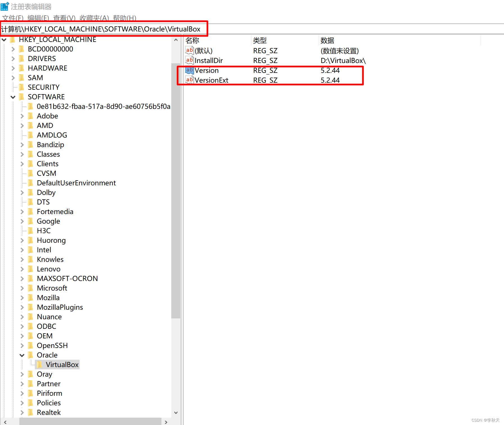Viewport: 504px width, 425px height.
Task: Sort by the 名称 column header
Action: [217, 41]
